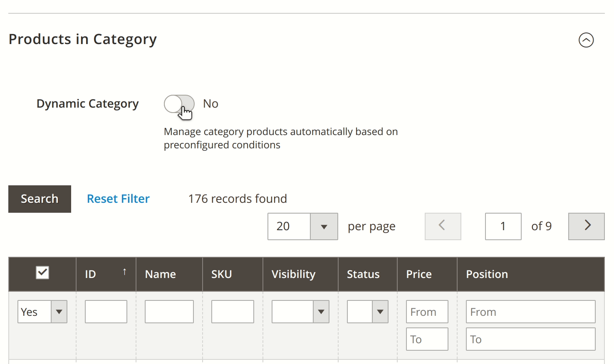
Task: Sort by the Position column header
Action: pyautogui.click(x=531, y=274)
